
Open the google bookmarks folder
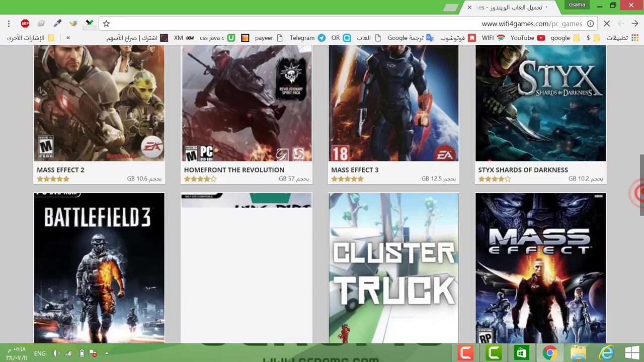pos(565,38)
